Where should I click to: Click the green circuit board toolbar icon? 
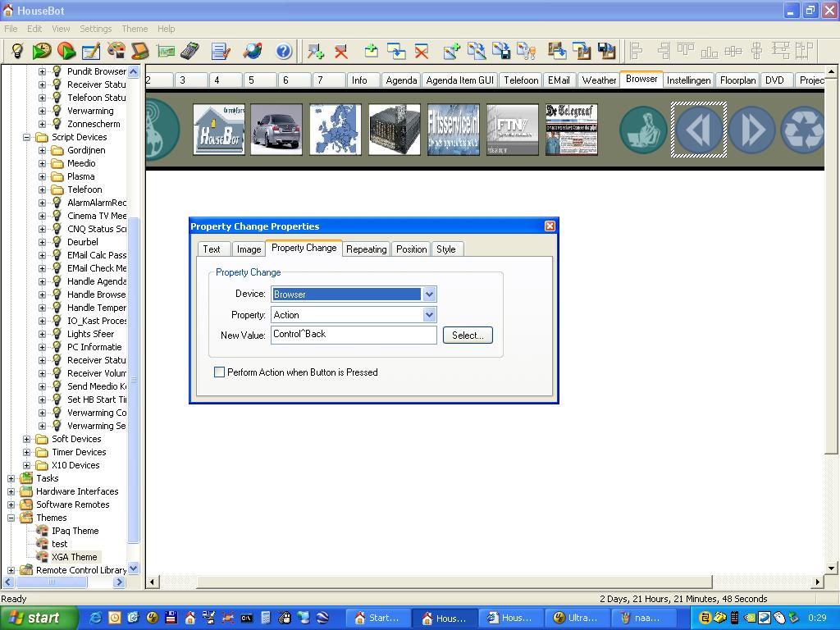click(x=166, y=52)
